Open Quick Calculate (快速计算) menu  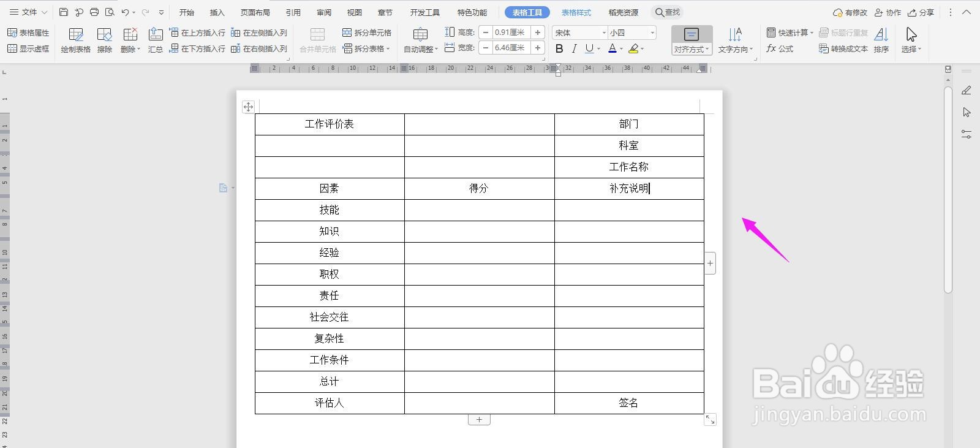790,32
